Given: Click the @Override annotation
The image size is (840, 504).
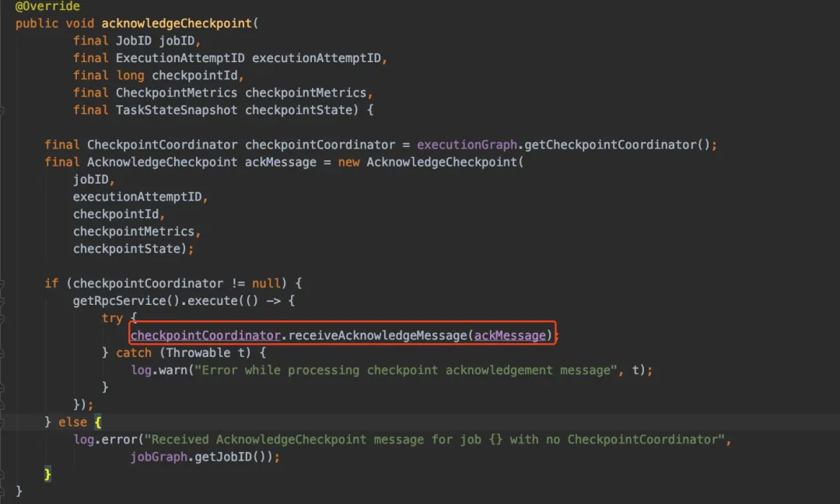Looking at the screenshot, I should pos(47,6).
